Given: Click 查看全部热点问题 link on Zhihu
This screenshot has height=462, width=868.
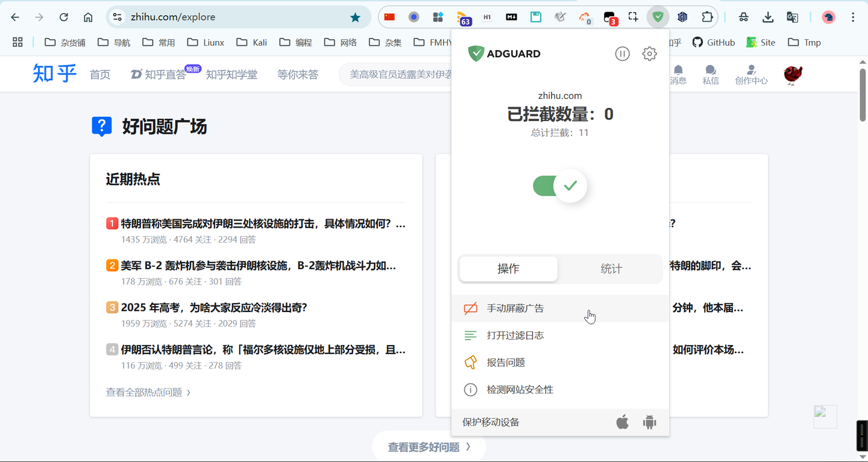Looking at the screenshot, I should tap(145, 392).
